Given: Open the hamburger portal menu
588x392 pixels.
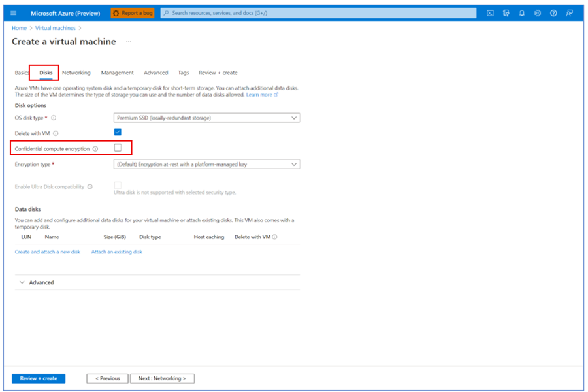Looking at the screenshot, I should pos(14,13).
